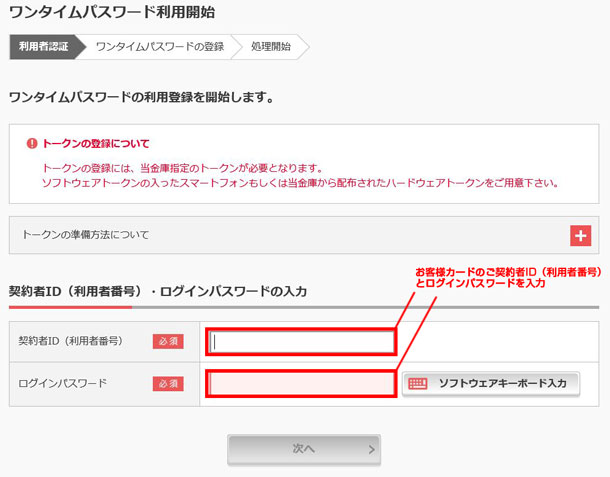The width and height of the screenshot is (610, 477).
Task: Click the 必須 badge next to 契約者ID
Action: point(168,341)
